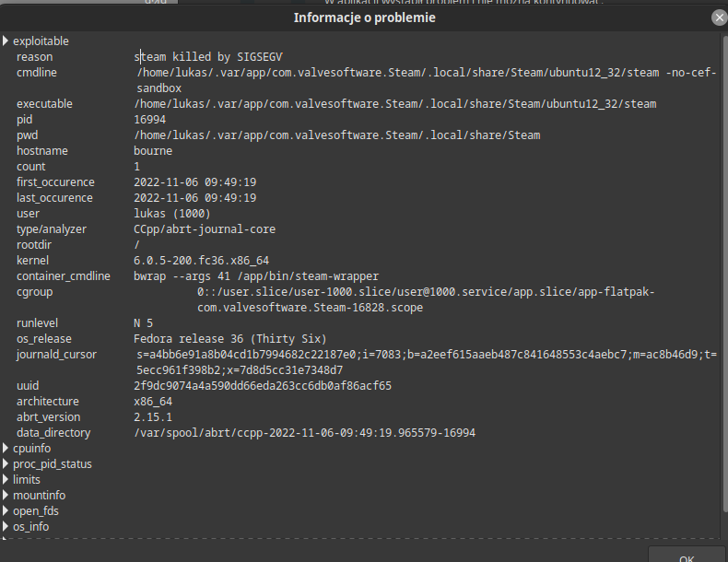Expand the mountinfo section
The height and width of the screenshot is (562, 728).
(6, 495)
